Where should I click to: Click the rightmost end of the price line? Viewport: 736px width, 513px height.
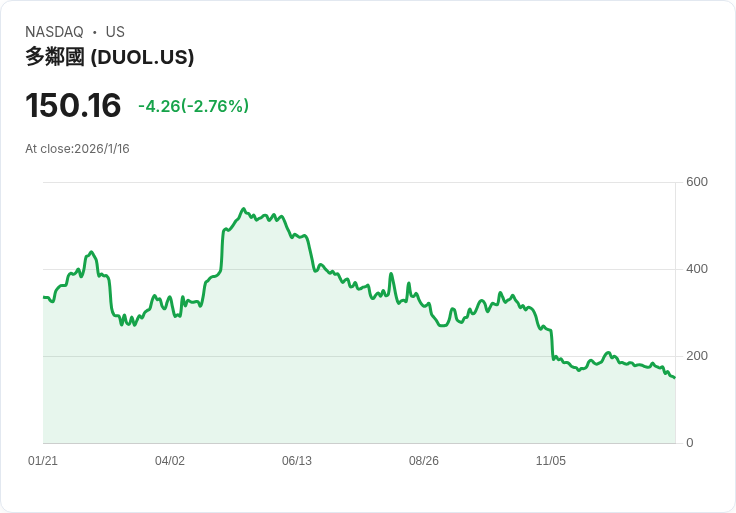tap(674, 377)
